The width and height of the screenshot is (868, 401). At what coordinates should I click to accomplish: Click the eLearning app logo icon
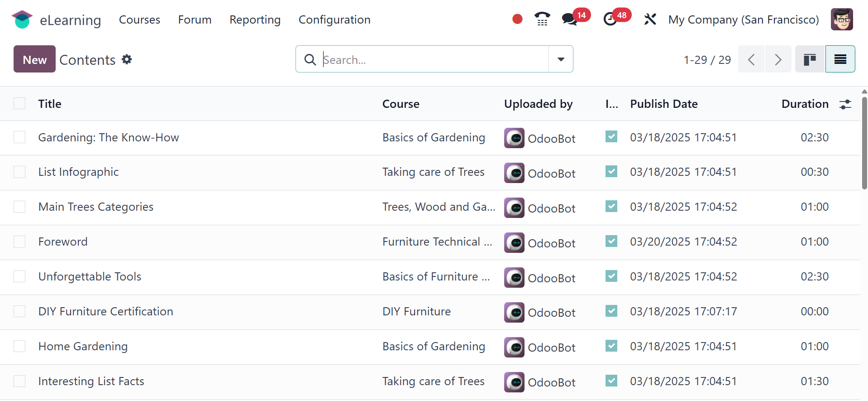click(x=22, y=19)
